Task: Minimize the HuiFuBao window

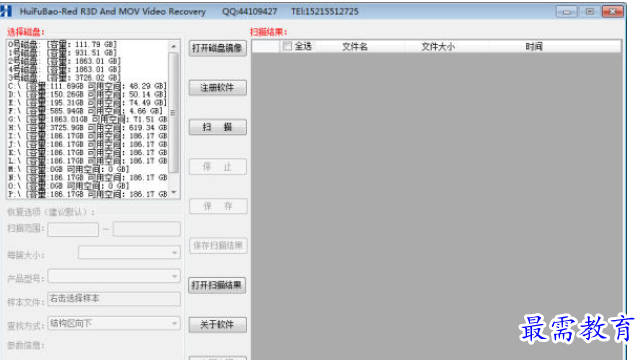Action: click(566, 11)
